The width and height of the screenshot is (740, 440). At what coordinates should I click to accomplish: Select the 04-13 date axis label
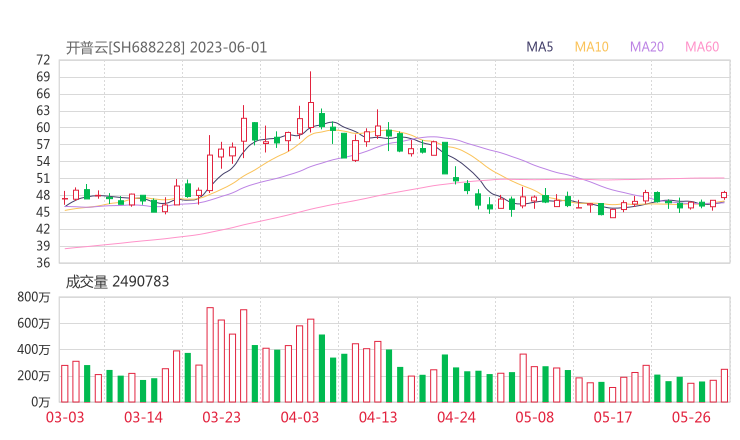[378, 417]
